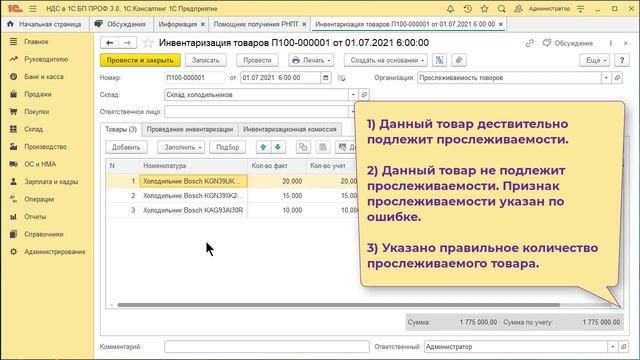640x360 pixels.
Task: Open Зарплата и кадры section
Action: pyautogui.click(x=51, y=182)
